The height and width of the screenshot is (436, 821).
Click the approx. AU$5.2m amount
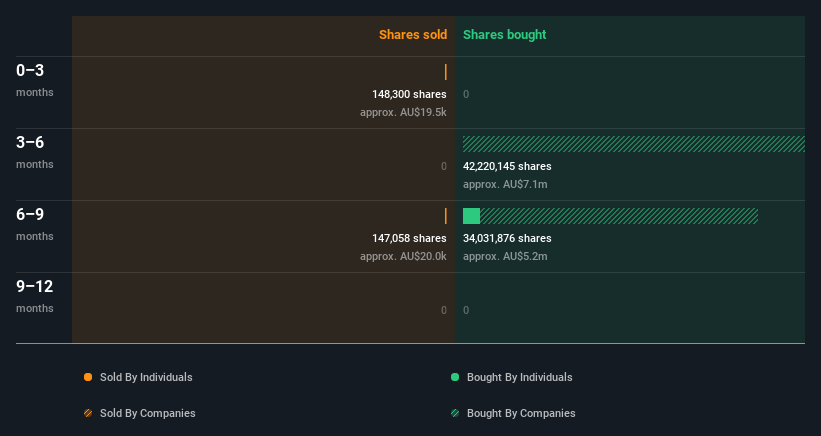505,256
